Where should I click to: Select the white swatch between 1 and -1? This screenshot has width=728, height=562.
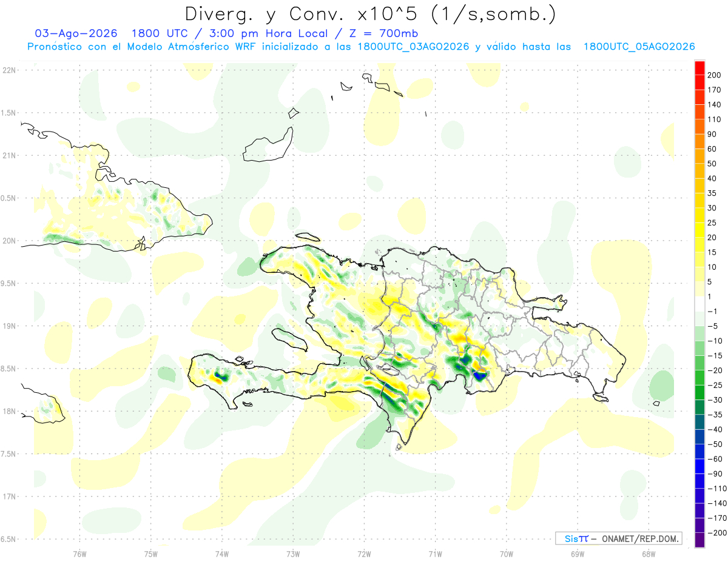(699, 304)
